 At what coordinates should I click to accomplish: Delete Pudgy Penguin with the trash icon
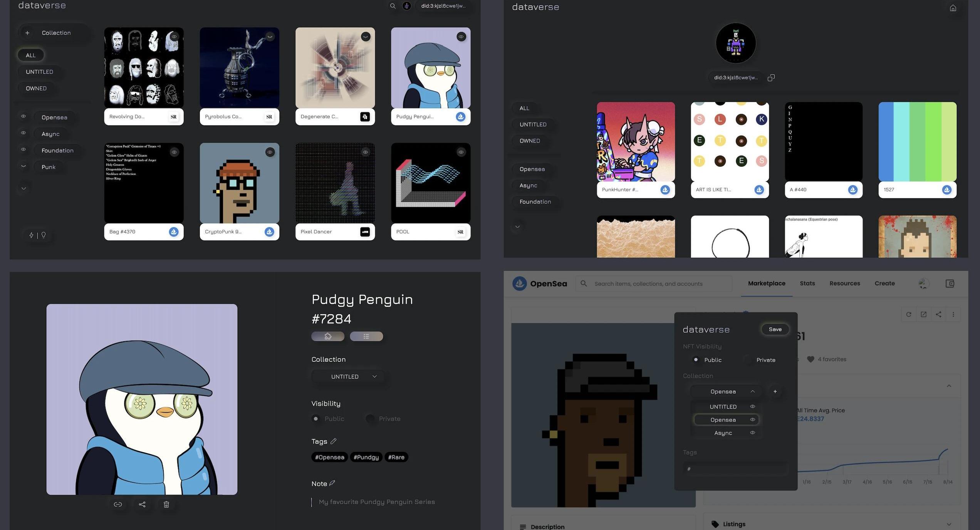pos(166,504)
